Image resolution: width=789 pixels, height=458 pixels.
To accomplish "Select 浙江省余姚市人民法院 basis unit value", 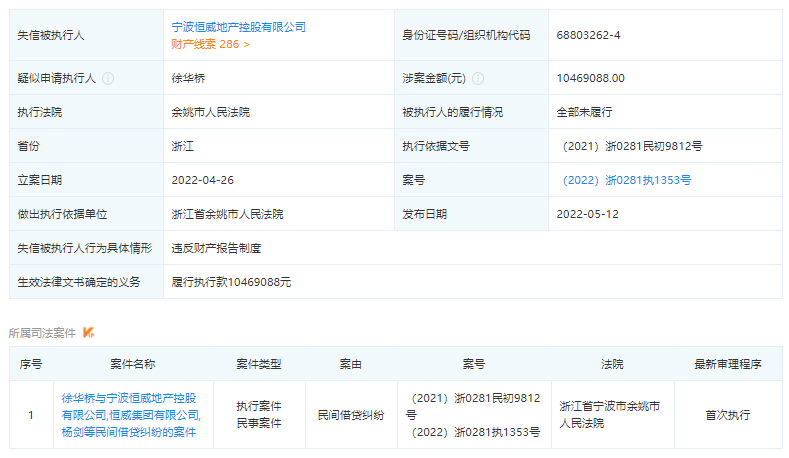I will [x=227, y=214].
